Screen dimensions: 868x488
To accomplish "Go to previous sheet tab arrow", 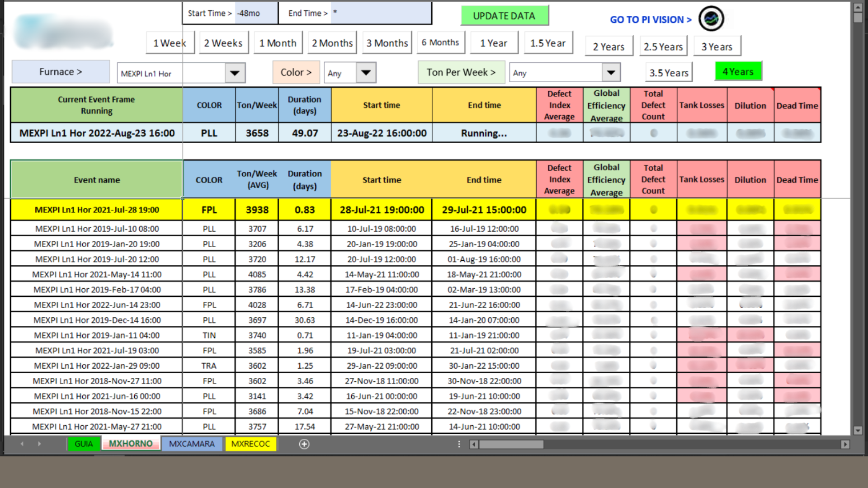I will point(22,444).
